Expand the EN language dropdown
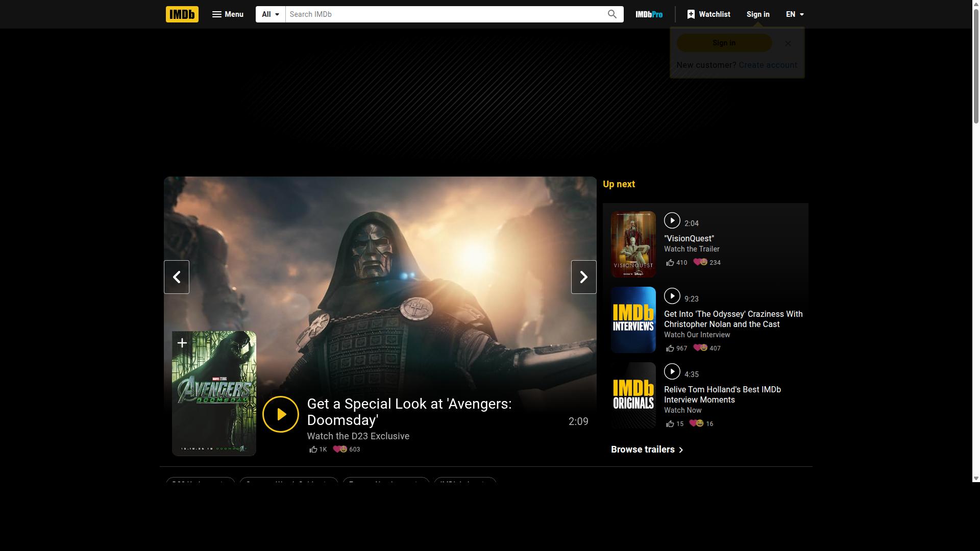 point(795,14)
